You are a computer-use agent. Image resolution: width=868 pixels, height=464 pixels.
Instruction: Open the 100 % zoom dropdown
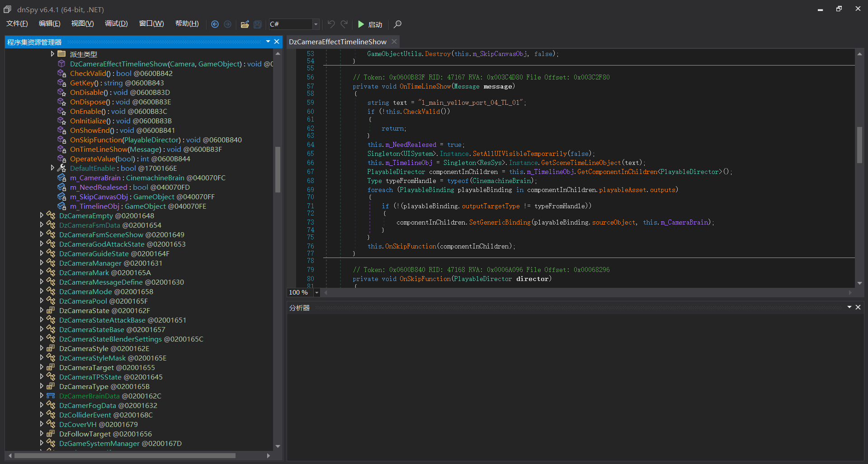coord(316,293)
